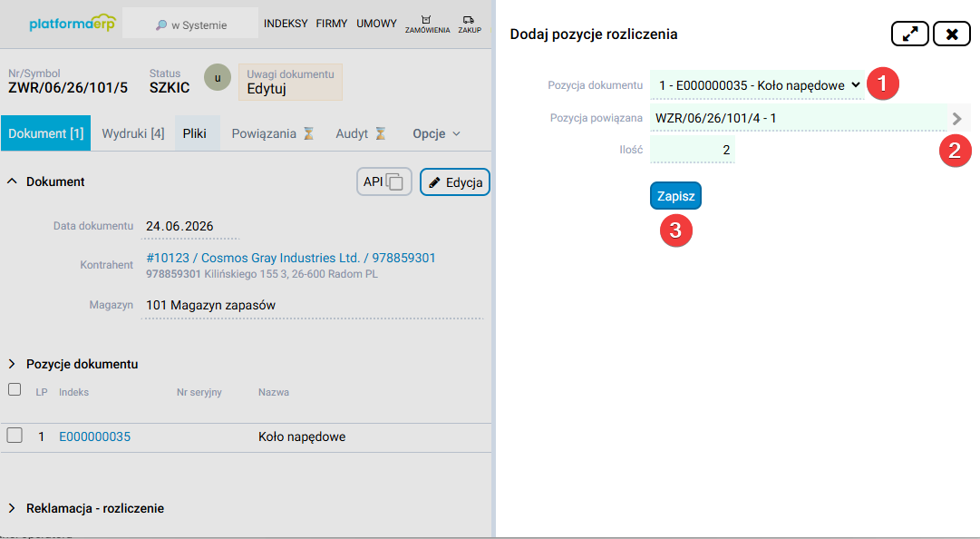Click the user avatar circle 'u'
This screenshot has width=980, height=539.
[218, 78]
